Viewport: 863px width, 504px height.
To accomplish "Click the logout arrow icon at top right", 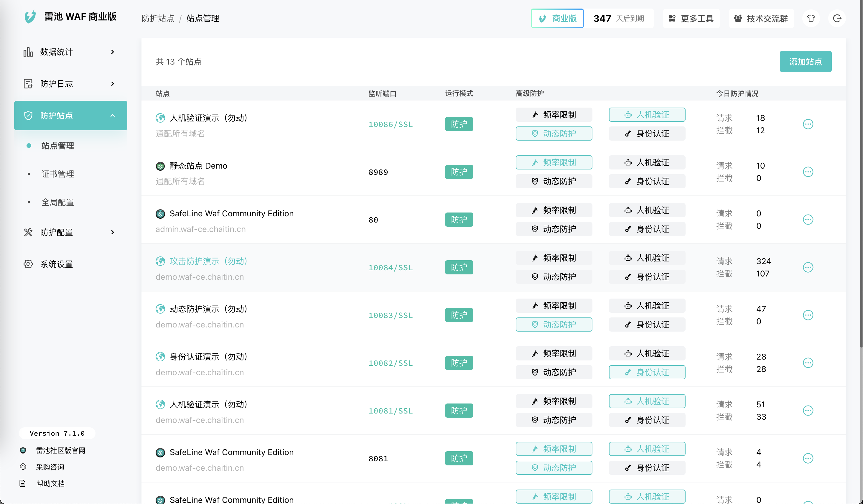I will [x=837, y=19].
